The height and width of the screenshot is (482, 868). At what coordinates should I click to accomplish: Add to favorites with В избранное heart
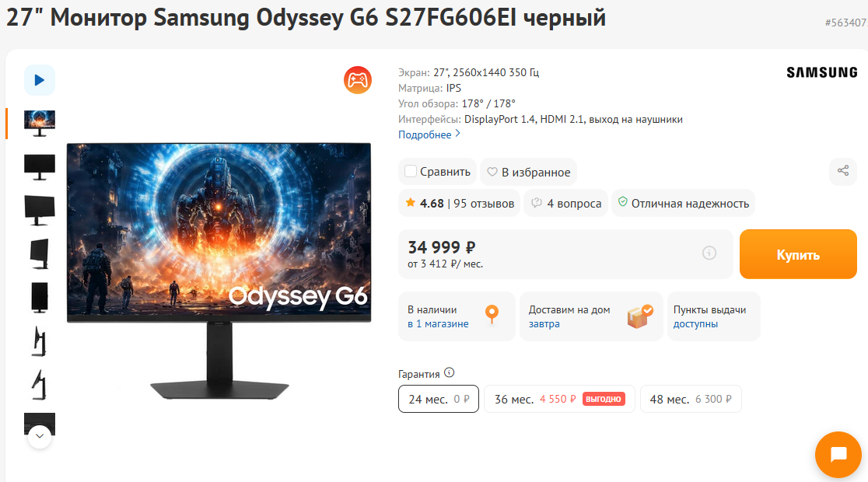[528, 172]
